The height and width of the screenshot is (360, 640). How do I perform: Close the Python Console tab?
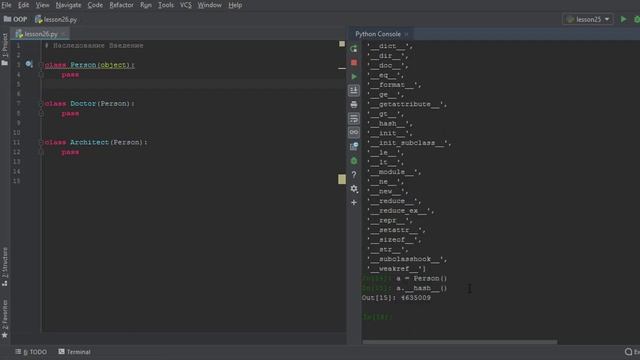(407, 34)
